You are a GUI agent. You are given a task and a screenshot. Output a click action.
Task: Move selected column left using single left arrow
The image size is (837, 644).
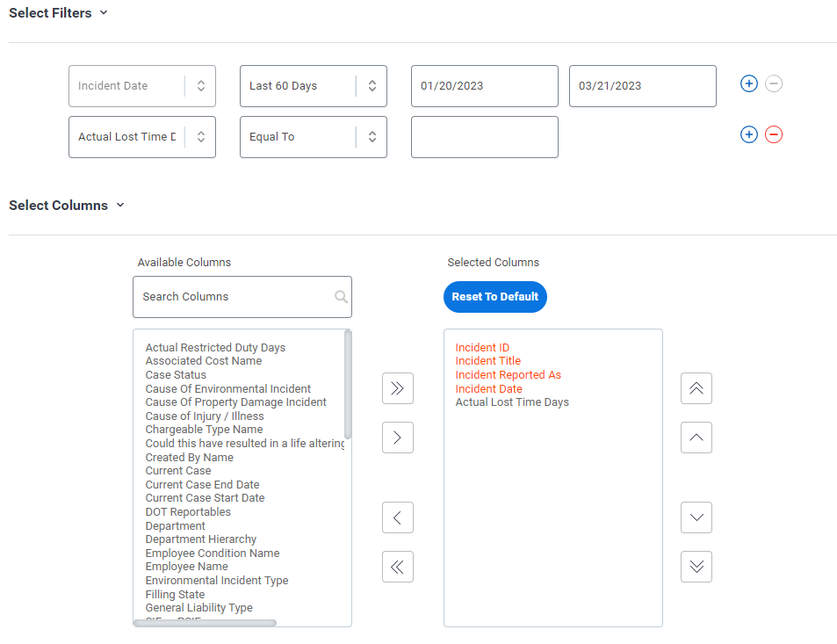[x=397, y=517]
